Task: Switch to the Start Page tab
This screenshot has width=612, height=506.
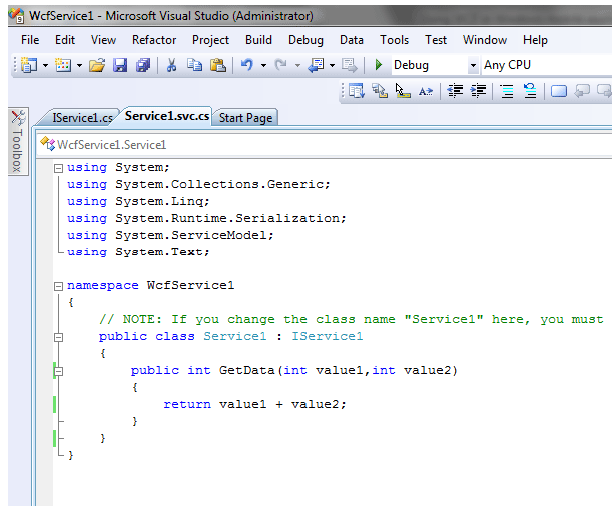Action: pyautogui.click(x=245, y=117)
